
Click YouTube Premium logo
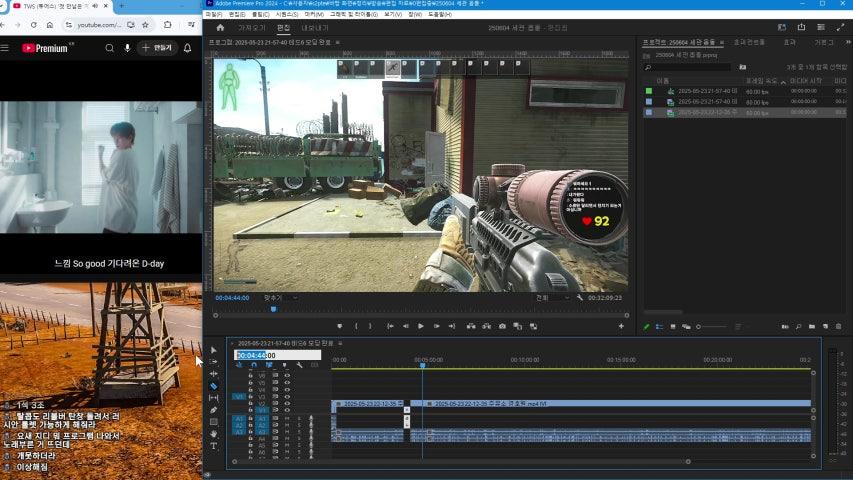[45, 48]
